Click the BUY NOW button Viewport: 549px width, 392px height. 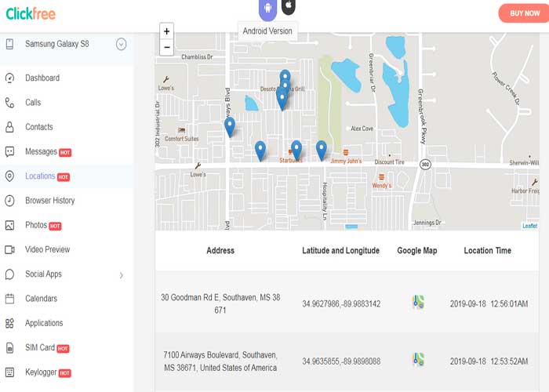coord(524,13)
